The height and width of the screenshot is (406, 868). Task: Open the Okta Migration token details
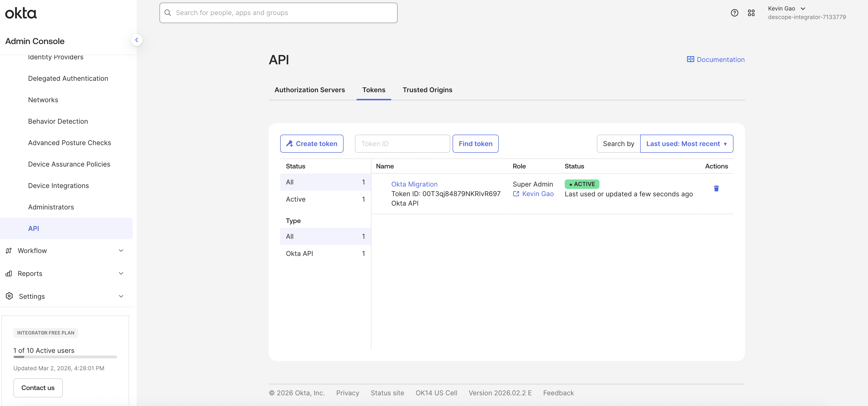(x=414, y=184)
